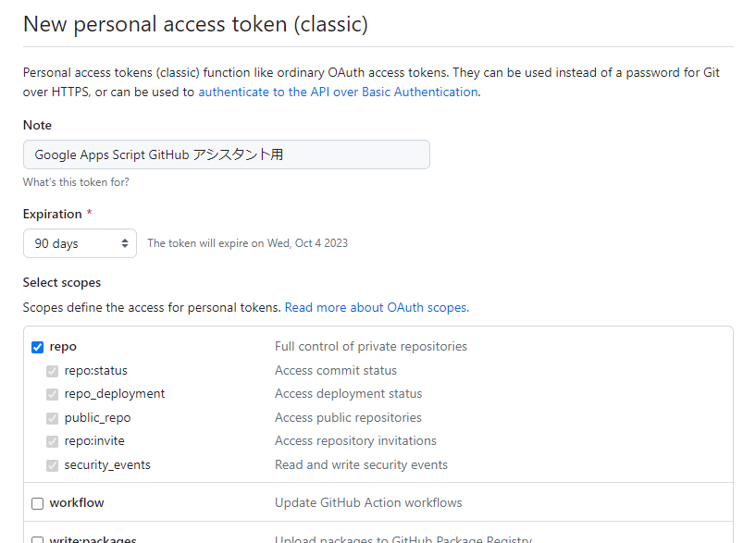Click the security_events scope label

tap(107, 465)
